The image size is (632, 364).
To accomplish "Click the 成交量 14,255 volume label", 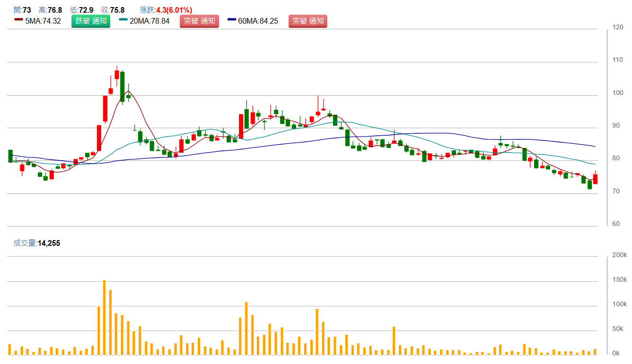I will coord(37,243).
